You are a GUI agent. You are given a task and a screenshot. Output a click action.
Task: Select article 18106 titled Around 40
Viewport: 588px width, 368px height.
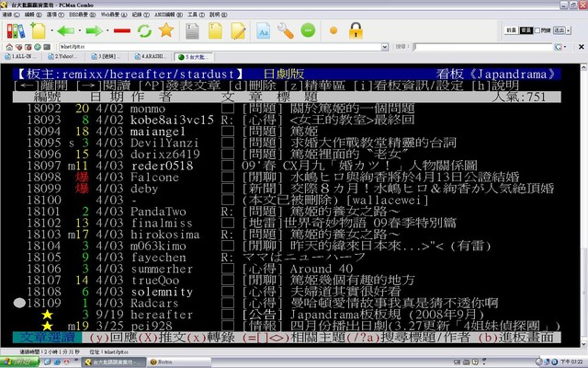point(287,269)
